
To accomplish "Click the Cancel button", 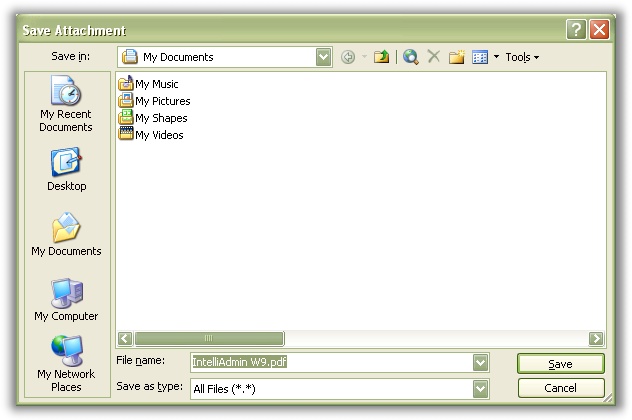I will [561, 388].
